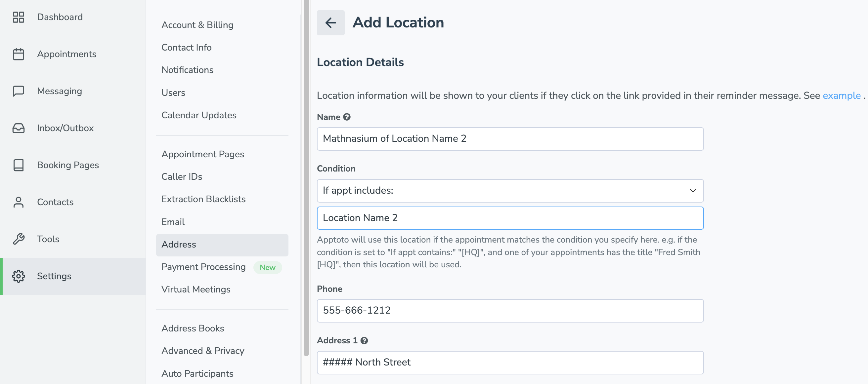Click the New badge on Payment Processing
Image resolution: width=868 pixels, height=384 pixels.
click(x=268, y=267)
